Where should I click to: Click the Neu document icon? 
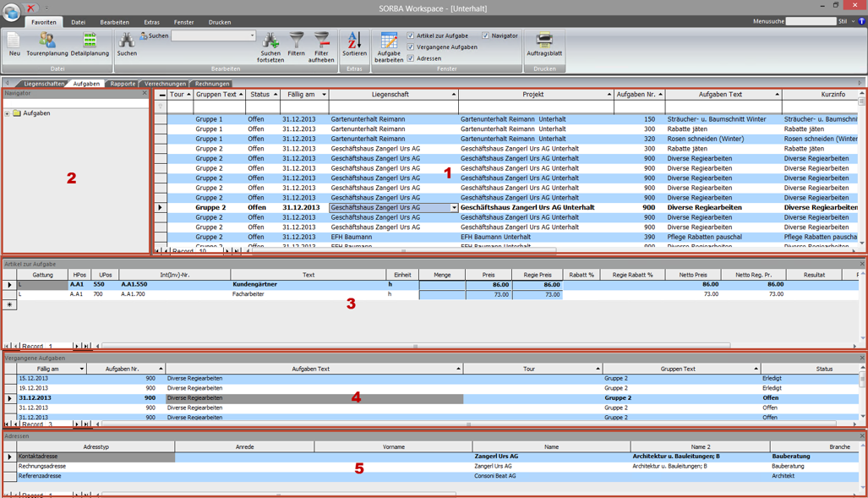click(14, 41)
